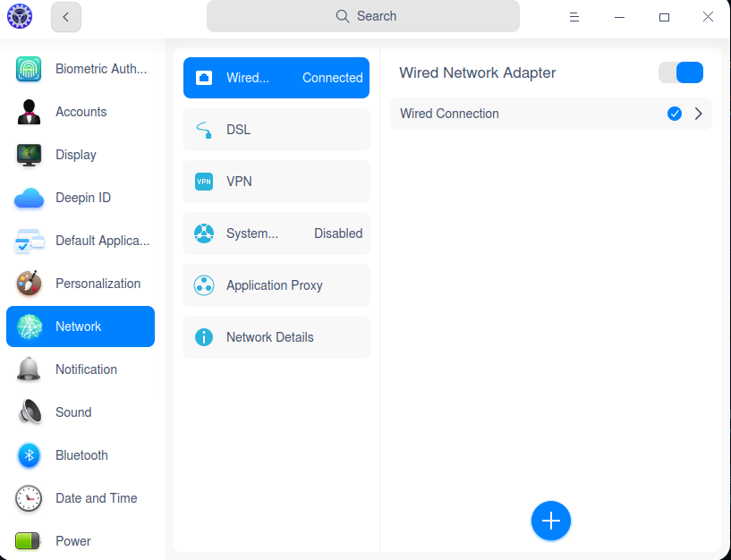This screenshot has height=560, width=731.
Task: Select the Network Details label
Action: [270, 337]
